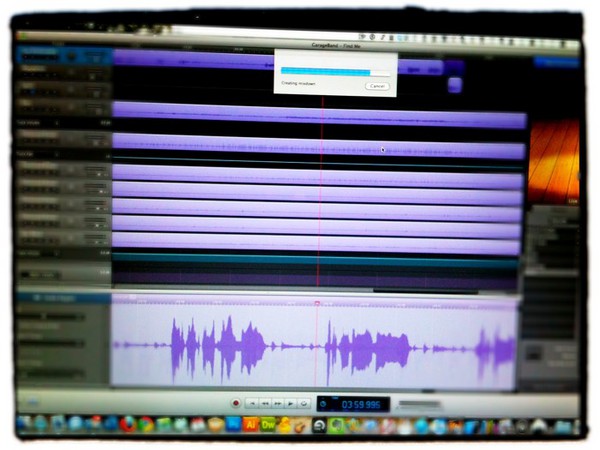Click the GarageBand guitar icon in Dock
Screen dimensions: 600x450
[302, 426]
